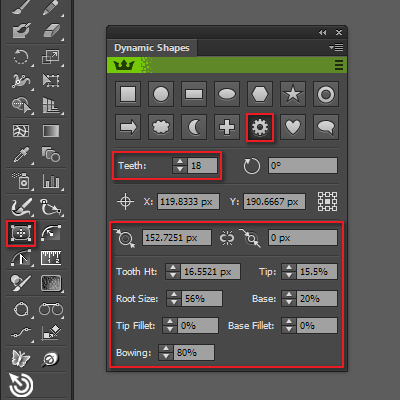400x400 pixels.
Task: Click the crown logo in green bar
Action: coord(124,65)
